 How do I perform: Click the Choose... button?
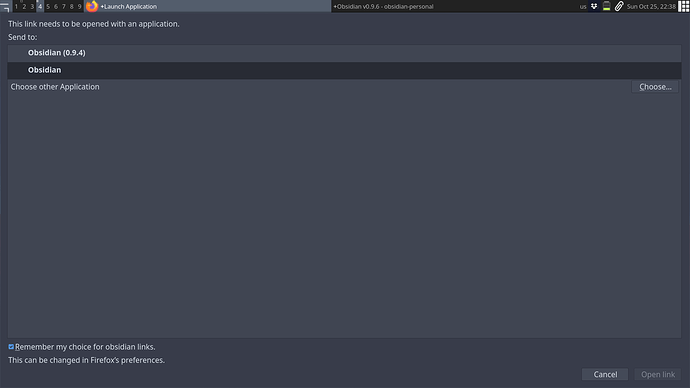pos(655,87)
